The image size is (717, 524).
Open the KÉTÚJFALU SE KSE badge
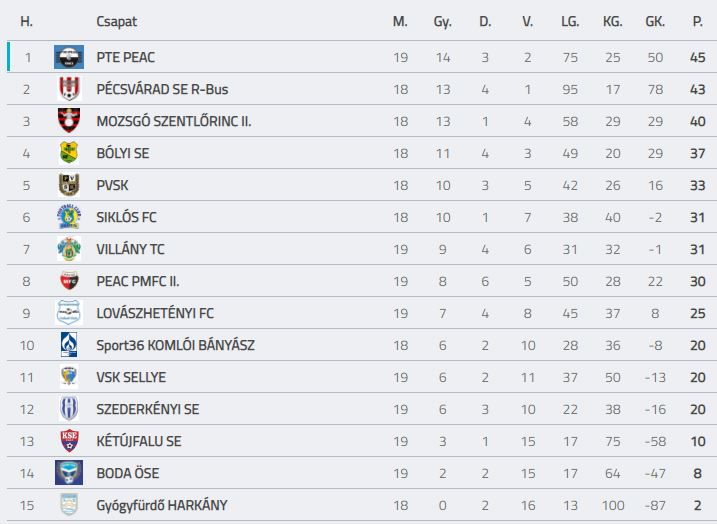click(69, 441)
